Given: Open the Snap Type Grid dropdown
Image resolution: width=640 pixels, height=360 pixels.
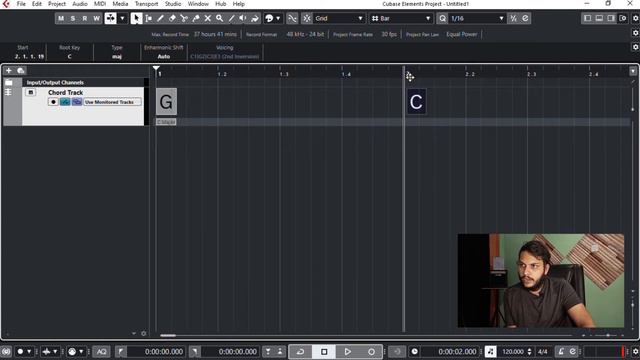Looking at the screenshot, I should tap(339, 18).
